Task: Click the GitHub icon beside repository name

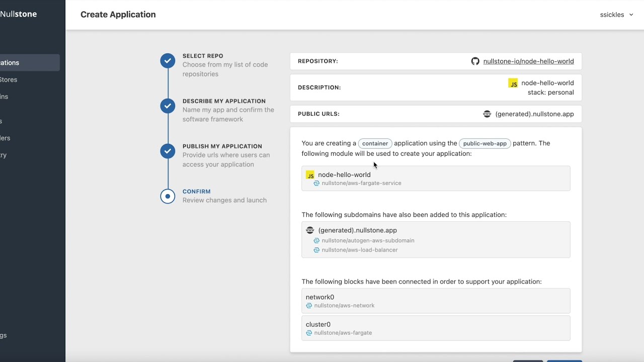Action: [x=475, y=61]
